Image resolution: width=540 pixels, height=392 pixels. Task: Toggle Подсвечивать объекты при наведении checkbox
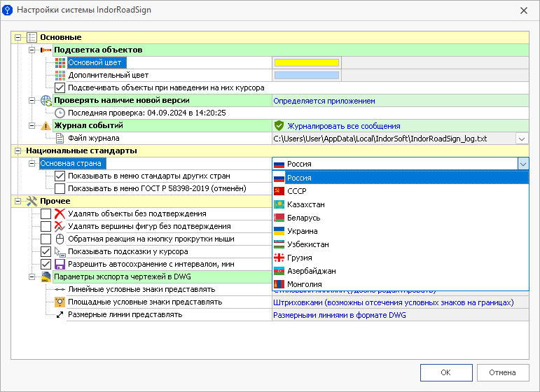coord(60,87)
